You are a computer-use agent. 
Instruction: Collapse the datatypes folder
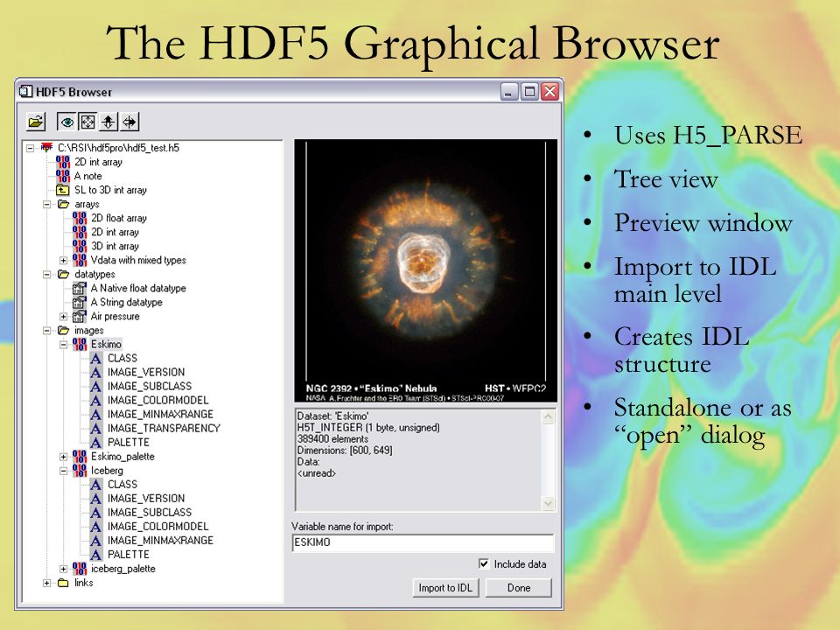(47, 274)
